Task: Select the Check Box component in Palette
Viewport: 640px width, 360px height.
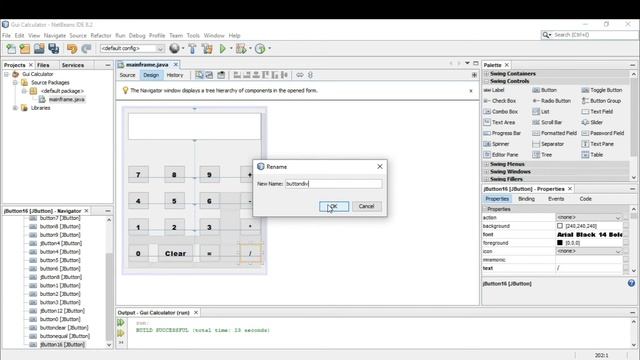Action: [500, 101]
